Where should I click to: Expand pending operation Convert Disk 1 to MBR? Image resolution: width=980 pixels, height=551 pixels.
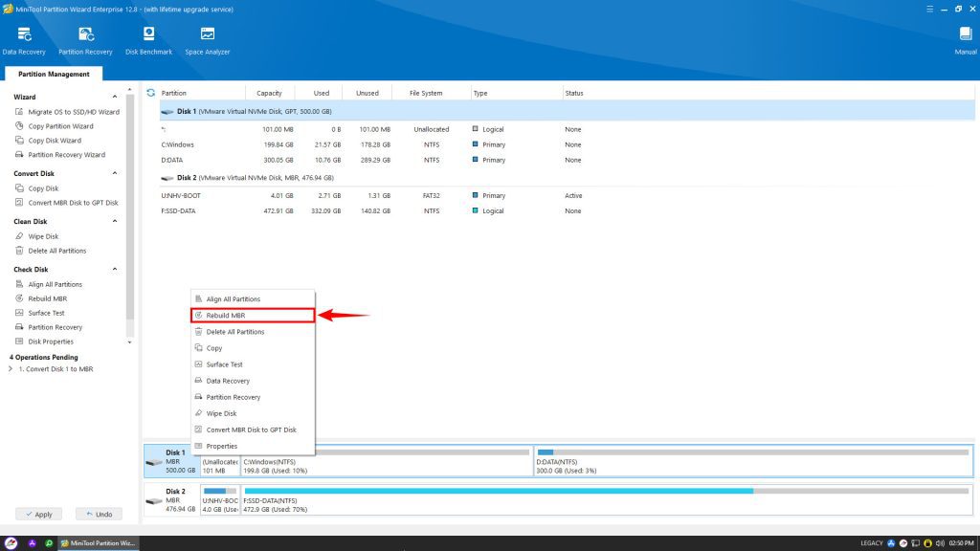[x=10, y=369]
